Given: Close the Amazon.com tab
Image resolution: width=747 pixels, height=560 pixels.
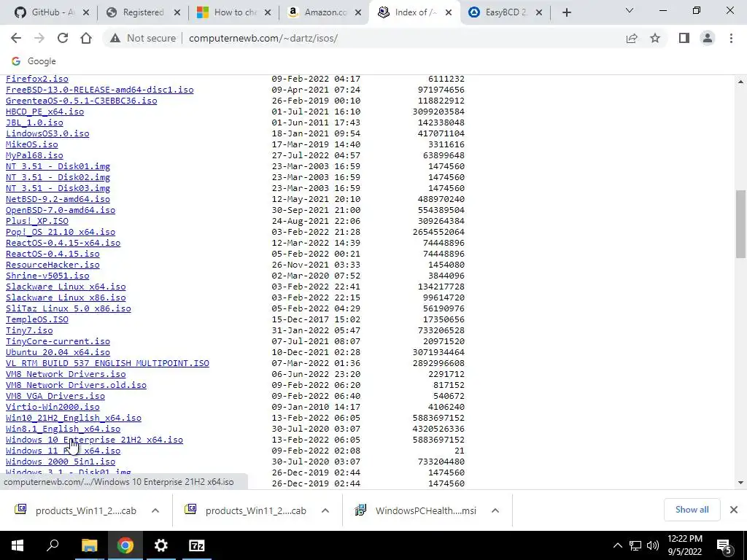Looking at the screenshot, I should tap(357, 13).
